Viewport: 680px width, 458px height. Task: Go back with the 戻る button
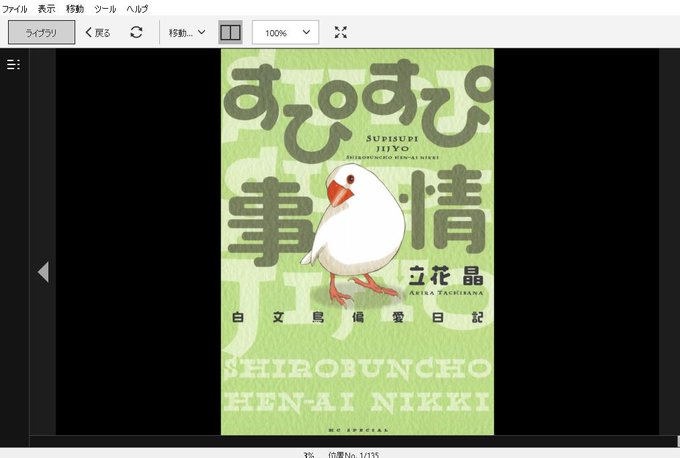click(x=98, y=33)
